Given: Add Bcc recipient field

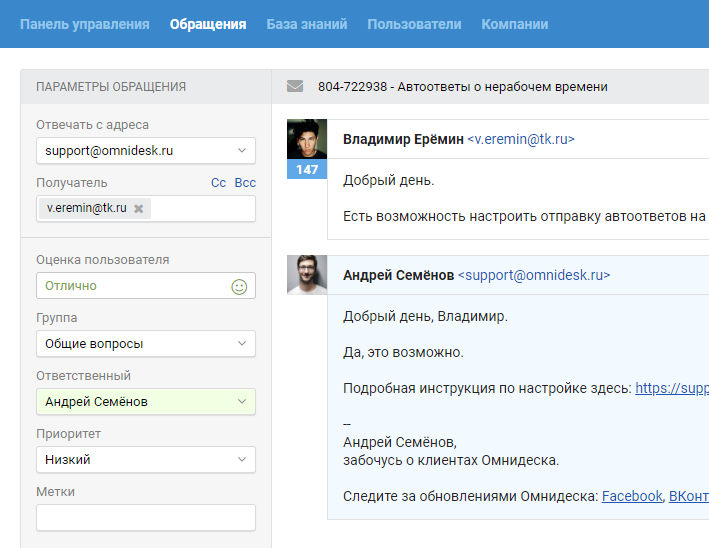Looking at the screenshot, I should [245, 183].
